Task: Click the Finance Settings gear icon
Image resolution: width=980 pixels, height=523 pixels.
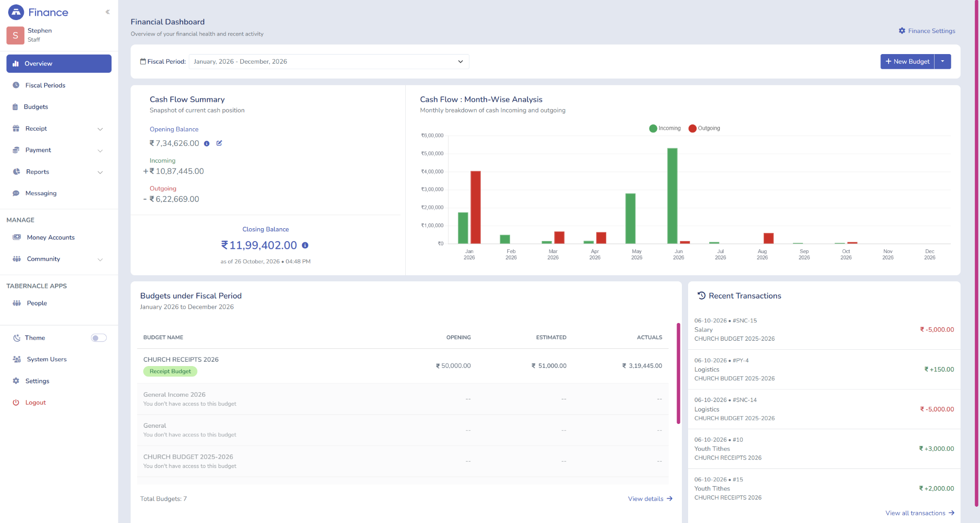Action: (x=902, y=31)
